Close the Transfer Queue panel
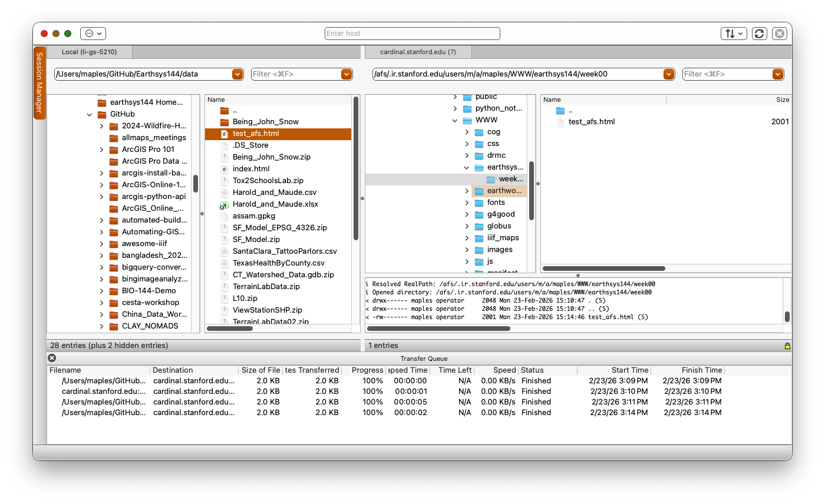Screen dimensions: 825x504 click(x=52, y=358)
